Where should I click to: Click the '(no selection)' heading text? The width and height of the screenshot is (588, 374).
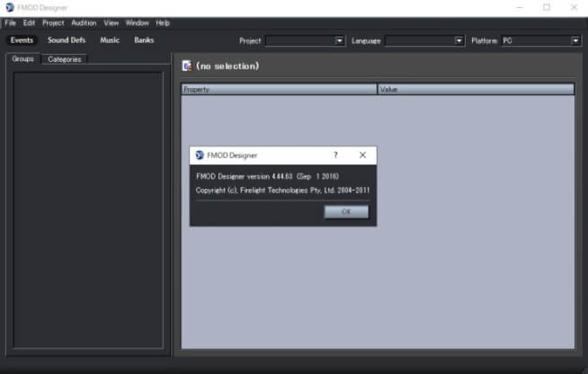(227, 66)
